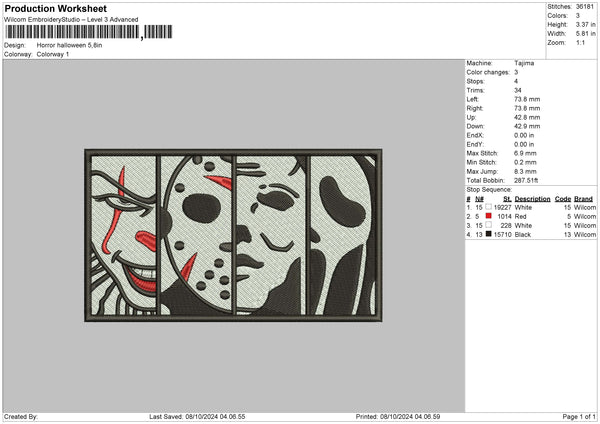Click the white swatch in stop row 3
Viewport: 600px width, 424px height.
click(x=488, y=225)
